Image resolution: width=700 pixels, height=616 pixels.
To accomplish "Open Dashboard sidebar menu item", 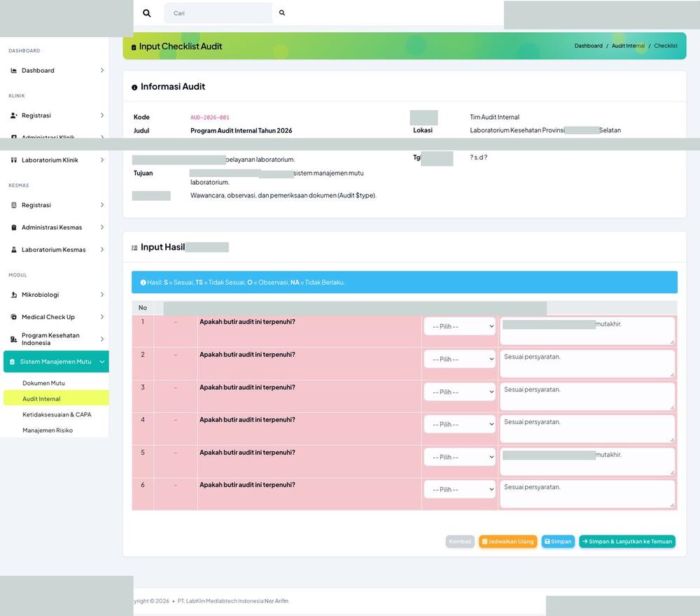I will [56, 71].
